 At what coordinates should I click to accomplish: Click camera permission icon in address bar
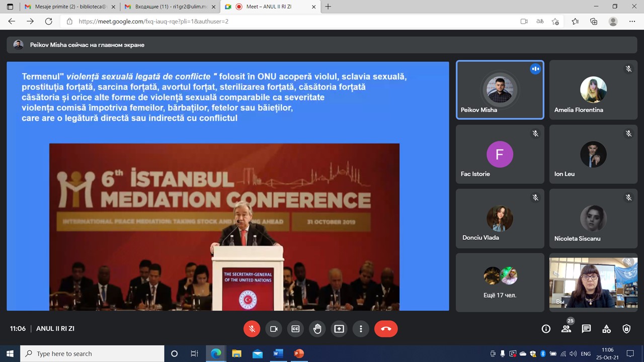pos(524,22)
